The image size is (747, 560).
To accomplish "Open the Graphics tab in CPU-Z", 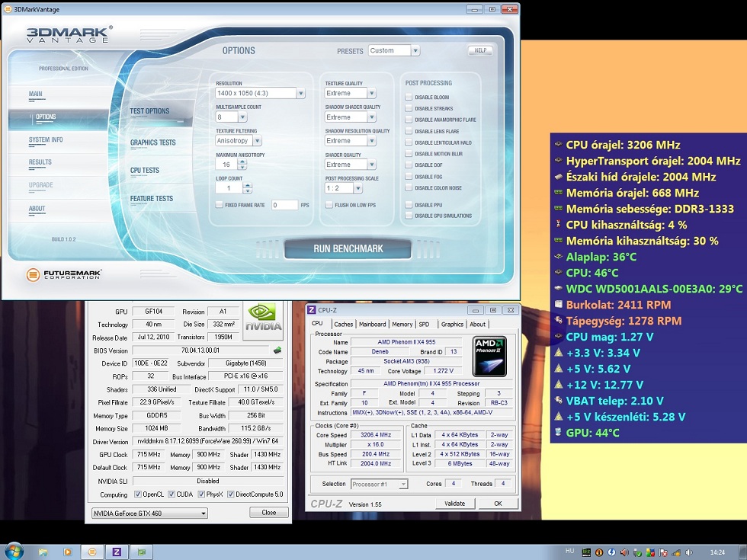I will tap(451, 325).
